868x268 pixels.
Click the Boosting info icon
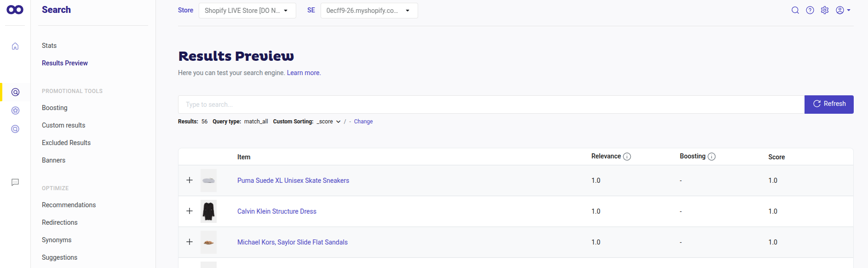[x=712, y=157]
